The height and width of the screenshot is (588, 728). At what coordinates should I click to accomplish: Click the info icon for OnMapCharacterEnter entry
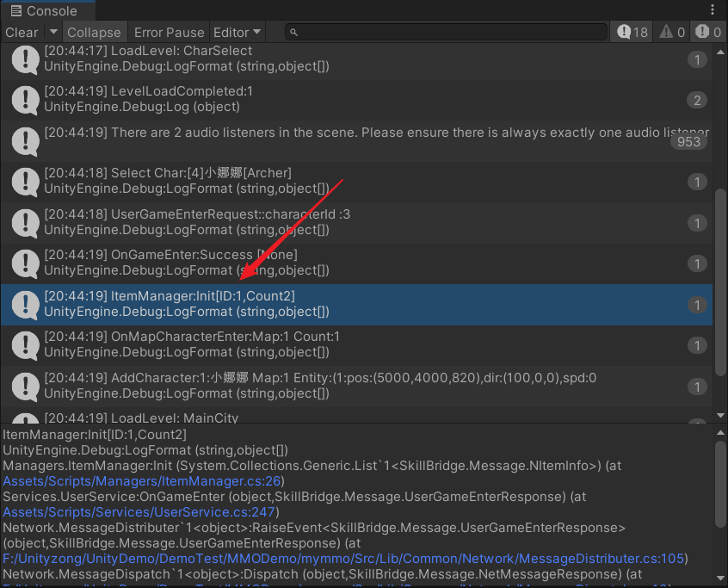pyautogui.click(x=24, y=345)
